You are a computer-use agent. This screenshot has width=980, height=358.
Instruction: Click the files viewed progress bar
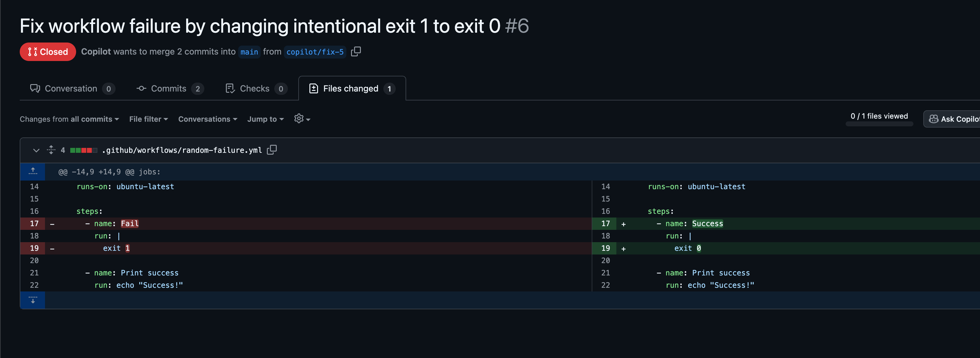[x=879, y=124]
